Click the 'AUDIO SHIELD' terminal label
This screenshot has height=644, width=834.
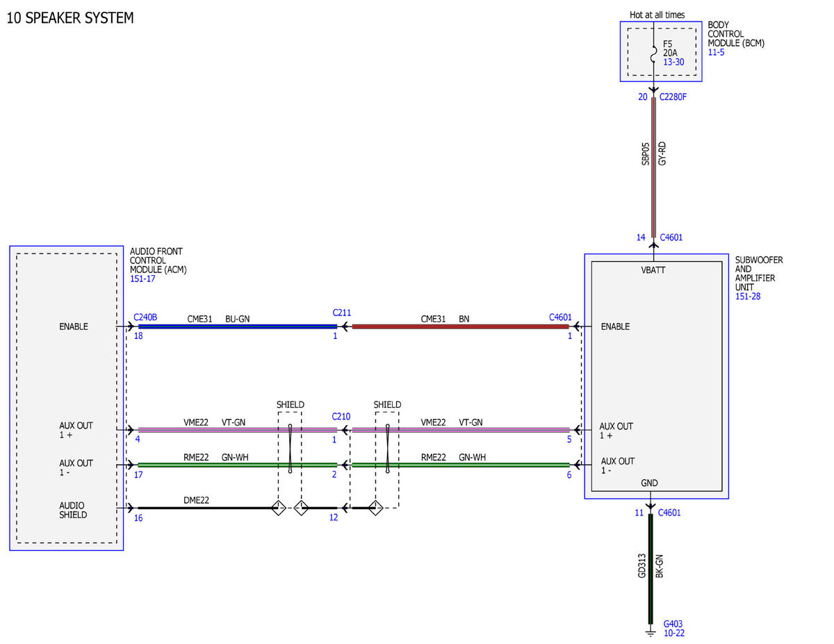(73, 511)
